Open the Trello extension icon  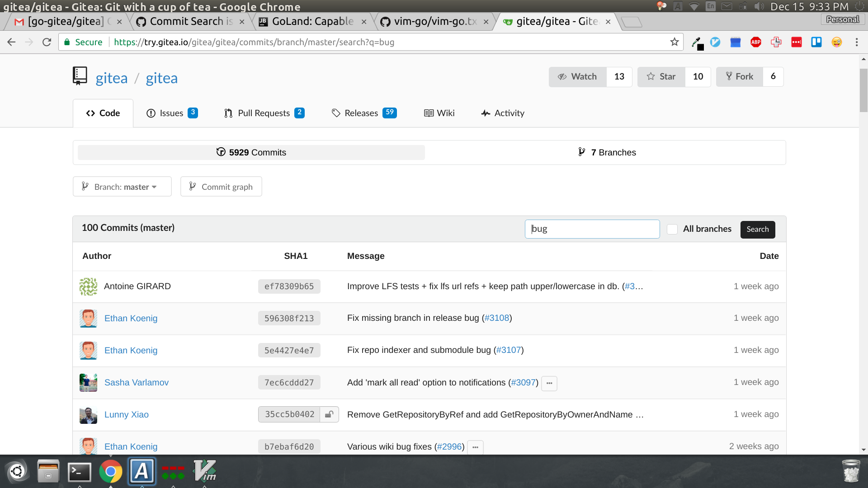[816, 42]
